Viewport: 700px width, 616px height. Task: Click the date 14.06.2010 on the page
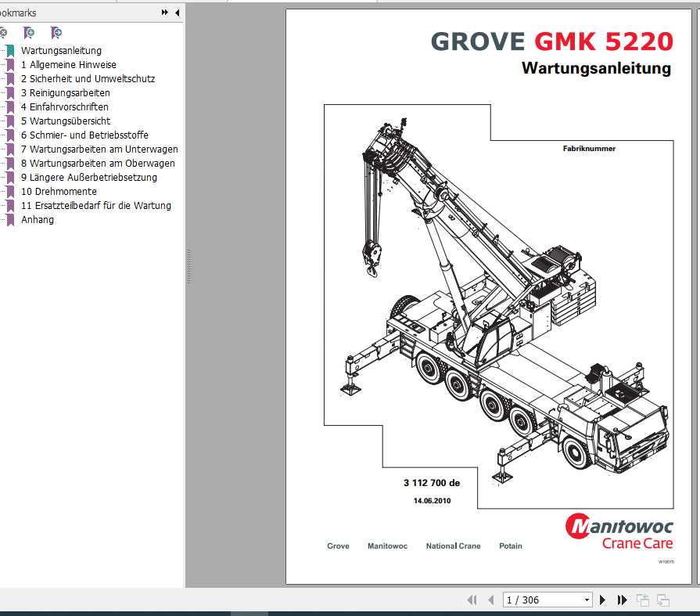[x=433, y=501]
